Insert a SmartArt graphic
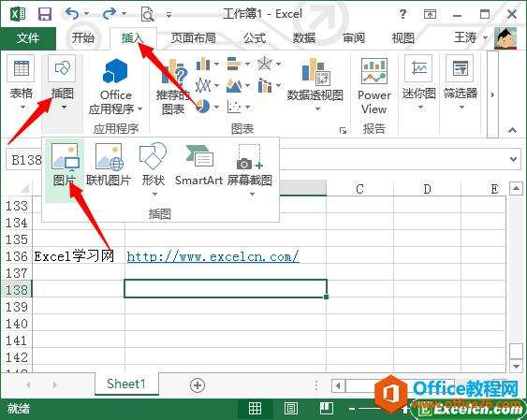 (x=198, y=166)
